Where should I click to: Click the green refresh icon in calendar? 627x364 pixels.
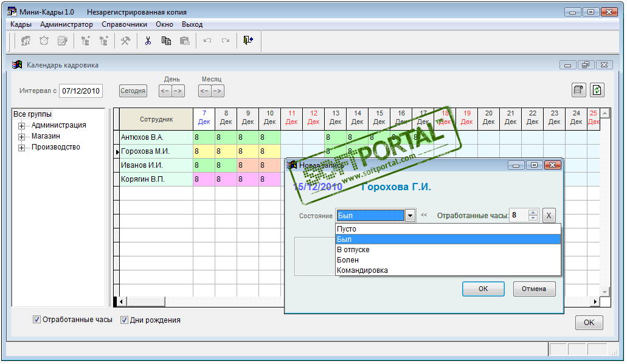pyautogui.click(x=597, y=90)
